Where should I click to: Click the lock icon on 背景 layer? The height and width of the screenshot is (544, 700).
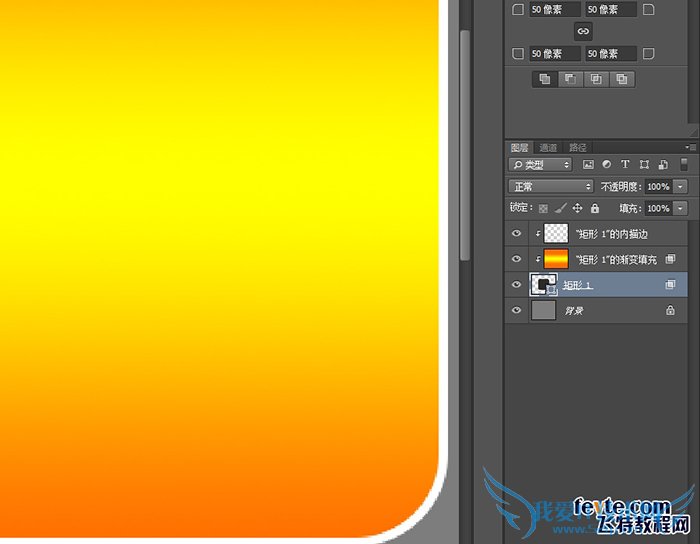[x=670, y=310]
